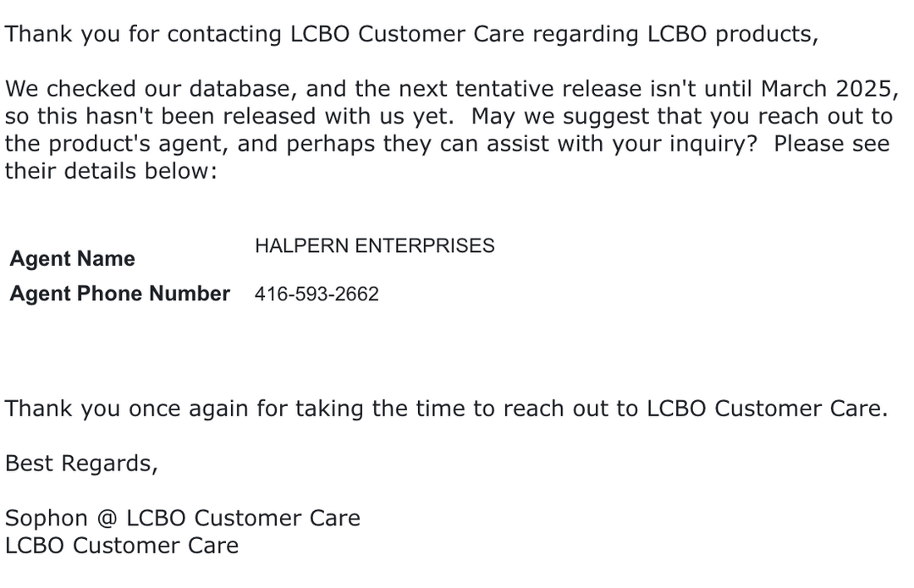Click the phone number 416-593-2662
Viewport: 914px width, 588px height.
coord(317,294)
